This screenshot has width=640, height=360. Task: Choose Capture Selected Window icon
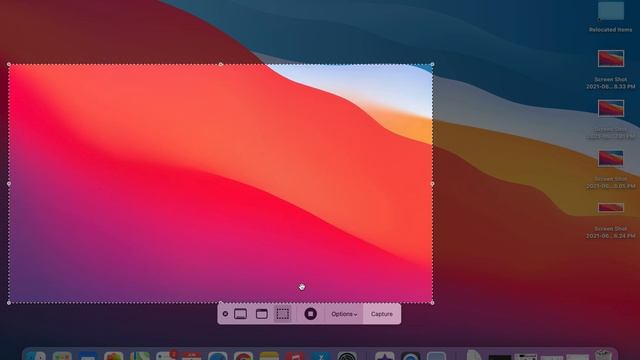[x=262, y=314]
